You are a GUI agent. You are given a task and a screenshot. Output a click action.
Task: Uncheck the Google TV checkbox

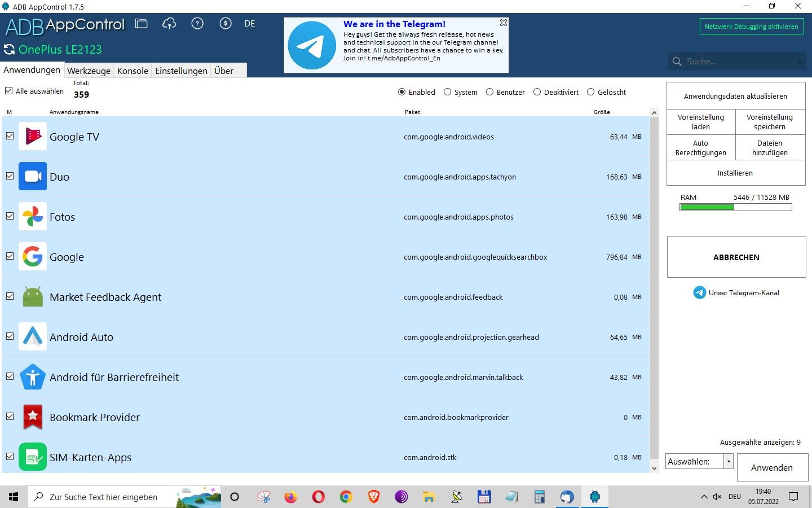(x=10, y=136)
